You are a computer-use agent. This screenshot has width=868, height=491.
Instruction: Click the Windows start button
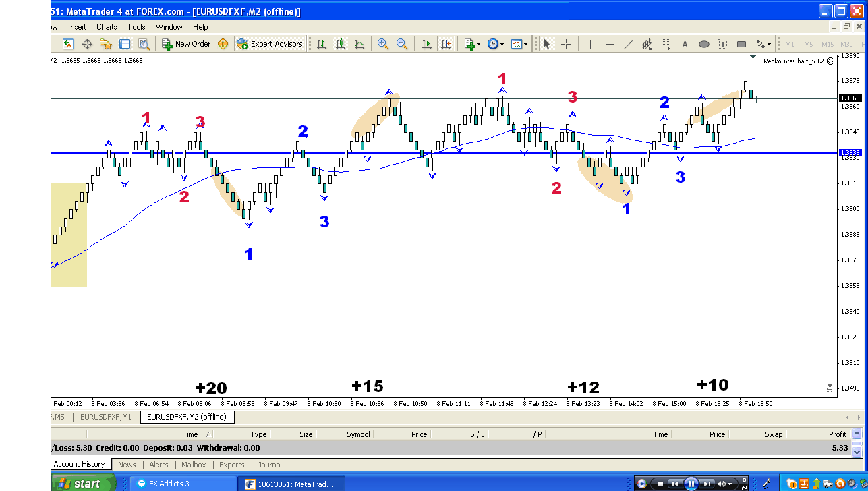[83, 483]
